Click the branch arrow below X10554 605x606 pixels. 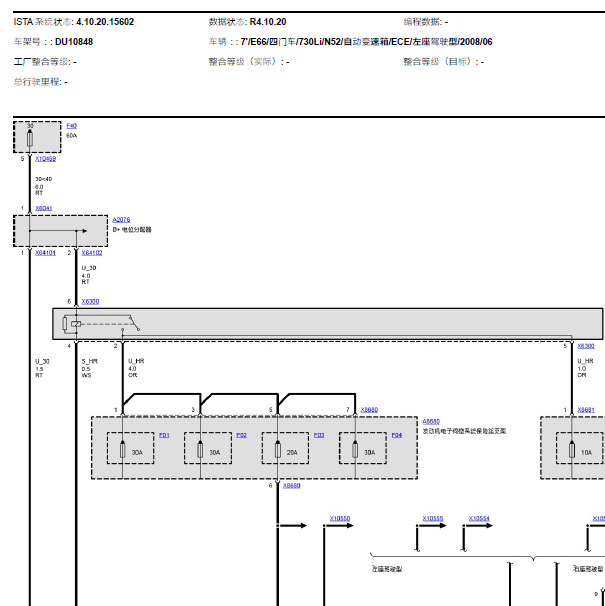478,526
